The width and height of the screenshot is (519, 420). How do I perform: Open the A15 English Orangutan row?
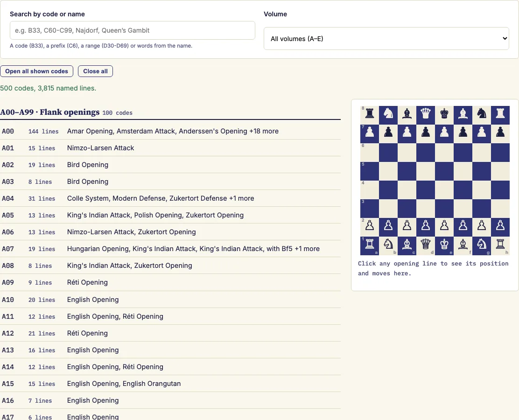[x=170, y=384]
